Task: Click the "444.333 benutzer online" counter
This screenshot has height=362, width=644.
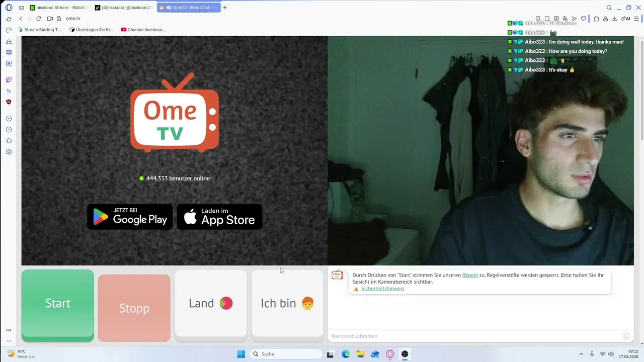Action: [x=175, y=178]
